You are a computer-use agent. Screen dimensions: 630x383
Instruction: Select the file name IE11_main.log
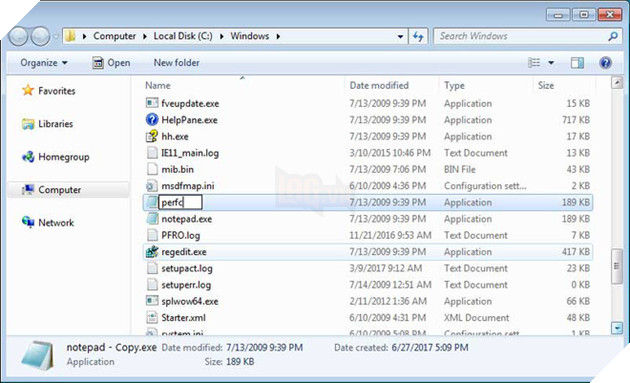(x=190, y=153)
